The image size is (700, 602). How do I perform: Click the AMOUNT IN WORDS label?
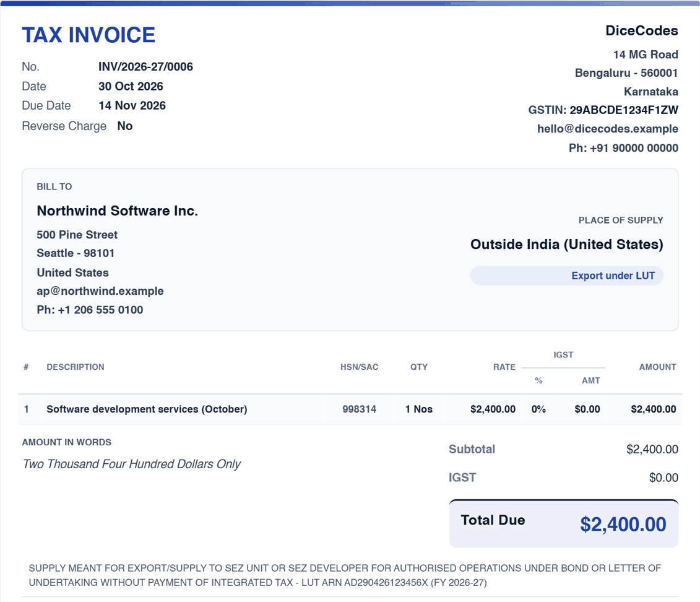tap(66, 442)
